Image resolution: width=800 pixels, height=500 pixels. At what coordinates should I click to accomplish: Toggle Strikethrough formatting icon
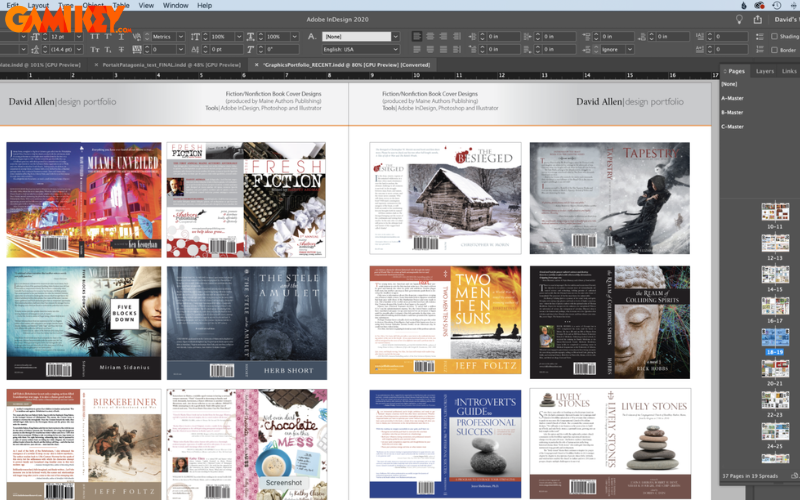121,49
